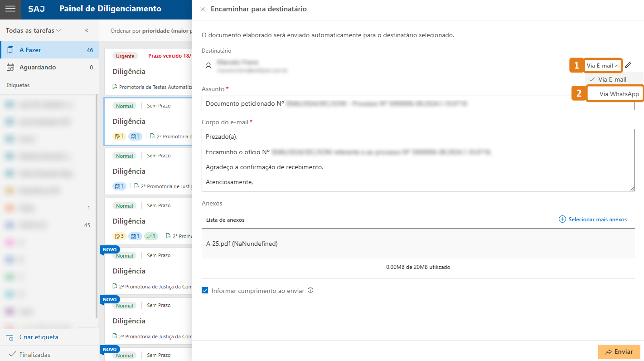Select the A Fazer bookmark icon
Image resolution: width=644 pixels, height=361 pixels.
pos(10,50)
